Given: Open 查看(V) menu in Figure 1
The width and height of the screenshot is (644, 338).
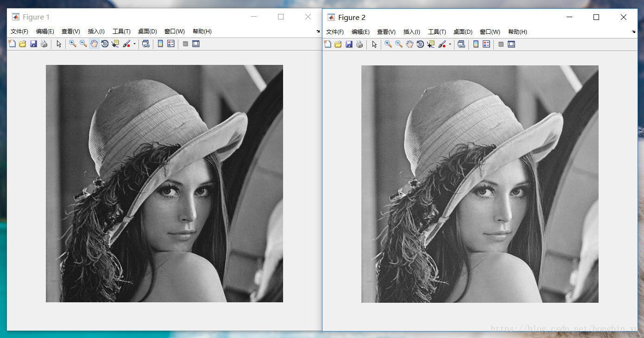Looking at the screenshot, I should tap(71, 32).
